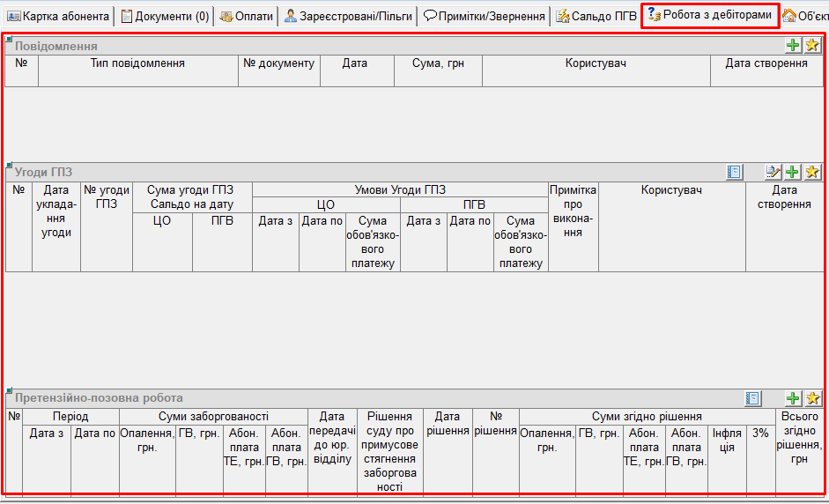Viewport: 829px width, 504px height.
Task: Add entry with Претензійно-позовна робота plus icon
Action: [793, 398]
